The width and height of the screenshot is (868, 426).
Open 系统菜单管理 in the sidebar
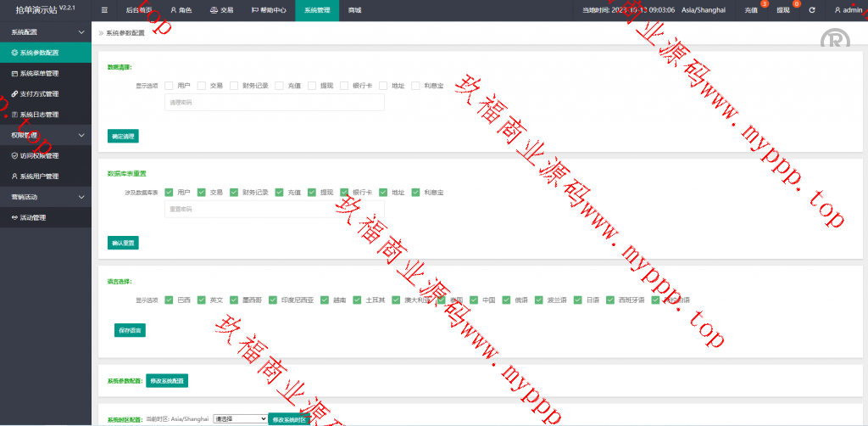39,73
